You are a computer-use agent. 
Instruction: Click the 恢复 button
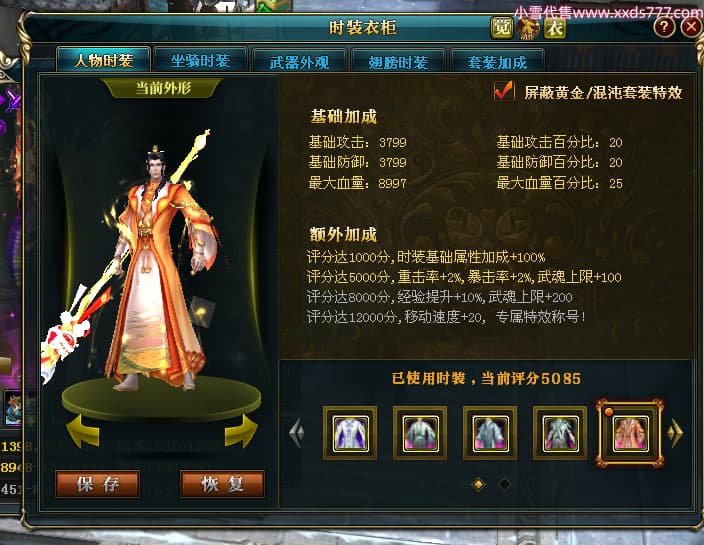pyautogui.click(x=222, y=484)
